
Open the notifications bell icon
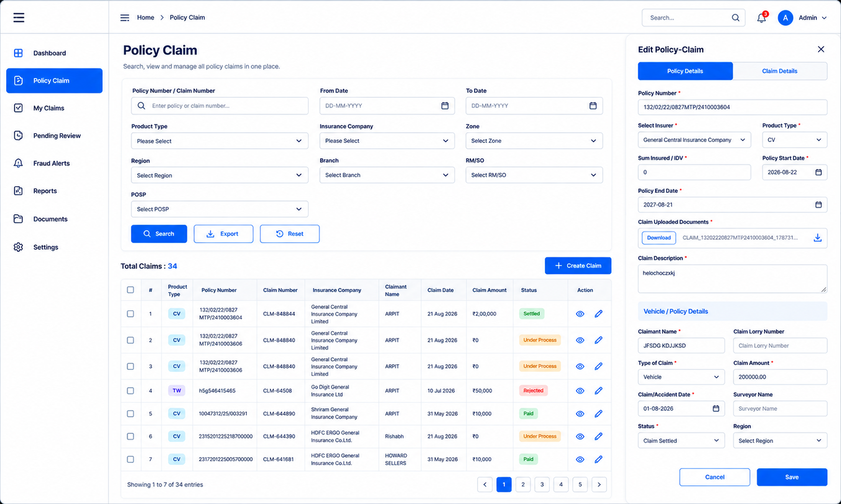pos(762,18)
